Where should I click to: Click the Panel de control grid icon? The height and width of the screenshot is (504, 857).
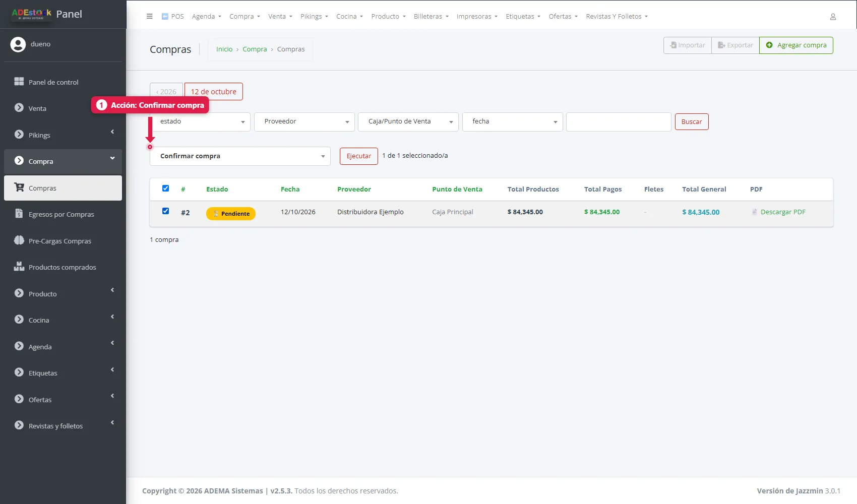point(19,82)
